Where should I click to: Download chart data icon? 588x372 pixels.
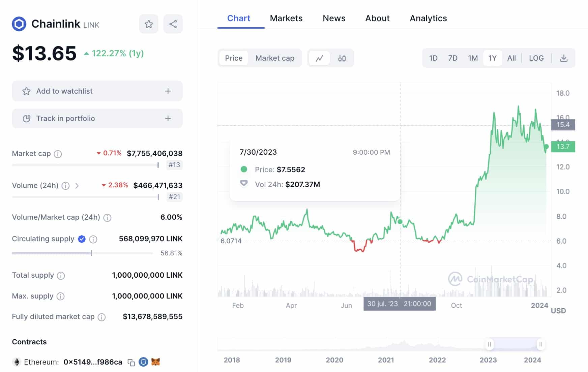(564, 58)
